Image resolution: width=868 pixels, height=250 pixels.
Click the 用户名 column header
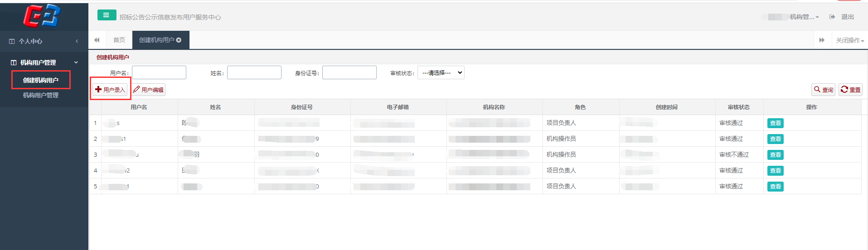(x=139, y=107)
